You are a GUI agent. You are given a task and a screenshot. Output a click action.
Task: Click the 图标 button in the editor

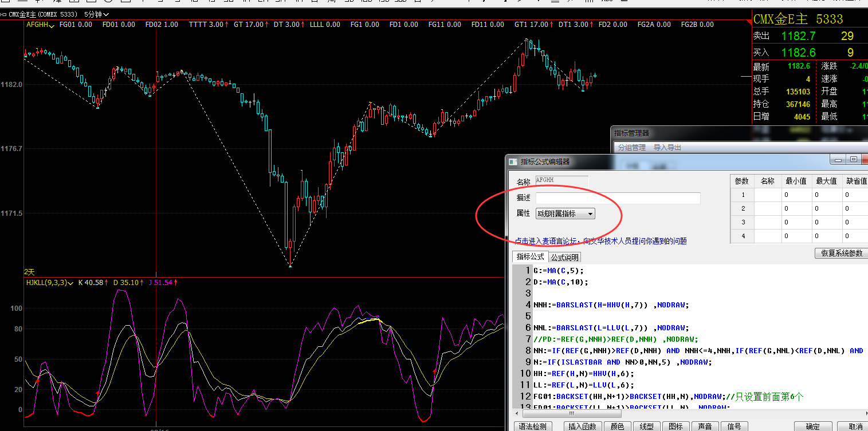675,426
